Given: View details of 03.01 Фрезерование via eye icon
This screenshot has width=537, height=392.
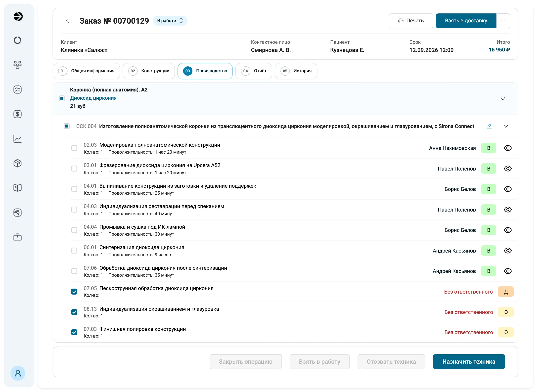Looking at the screenshot, I should tap(508, 169).
